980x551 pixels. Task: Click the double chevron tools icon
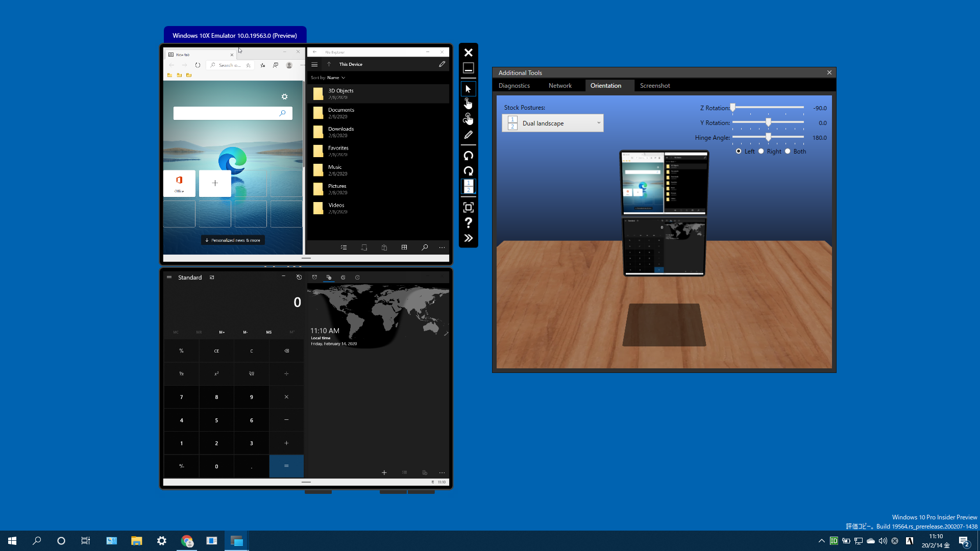(x=468, y=238)
